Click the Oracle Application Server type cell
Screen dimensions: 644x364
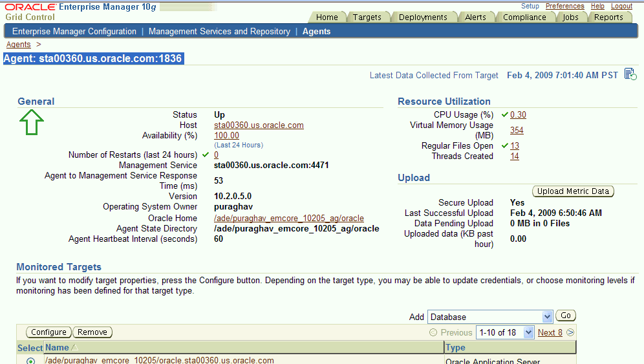click(x=493, y=361)
